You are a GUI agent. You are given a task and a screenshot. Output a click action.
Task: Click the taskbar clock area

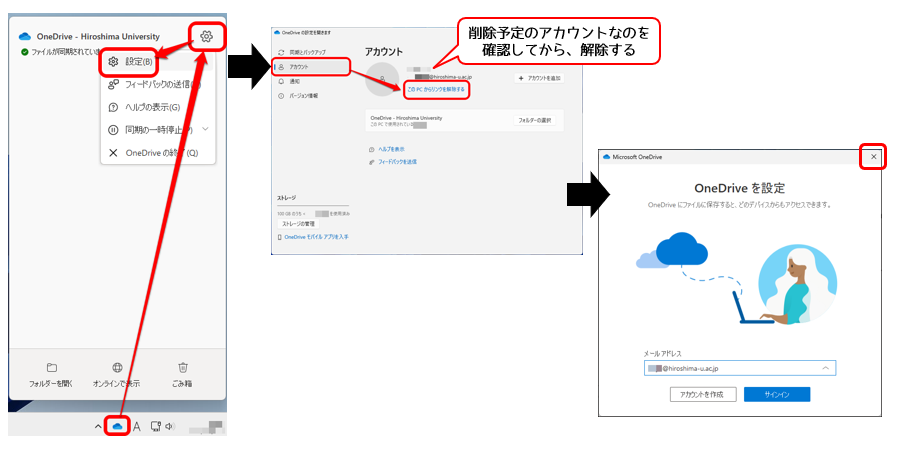pyautogui.click(x=205, y=426)
